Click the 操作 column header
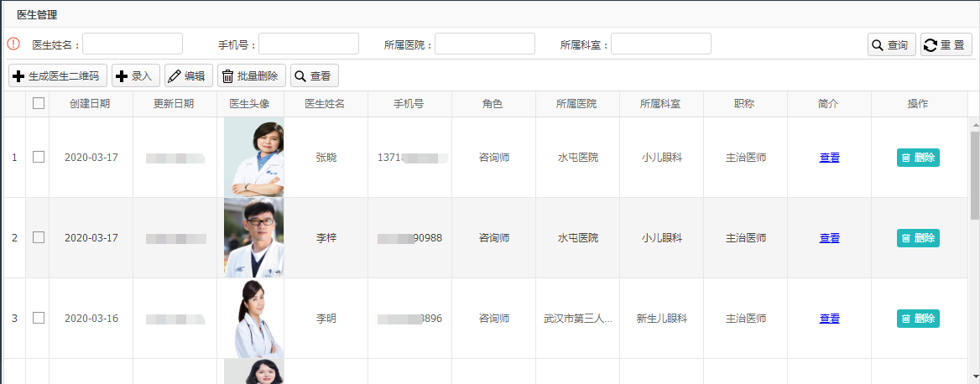 [x=919, y=104]
